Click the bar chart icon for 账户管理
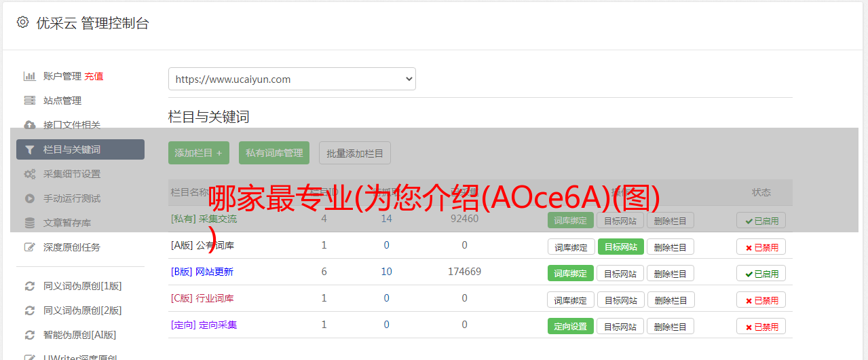 point(29,76)
